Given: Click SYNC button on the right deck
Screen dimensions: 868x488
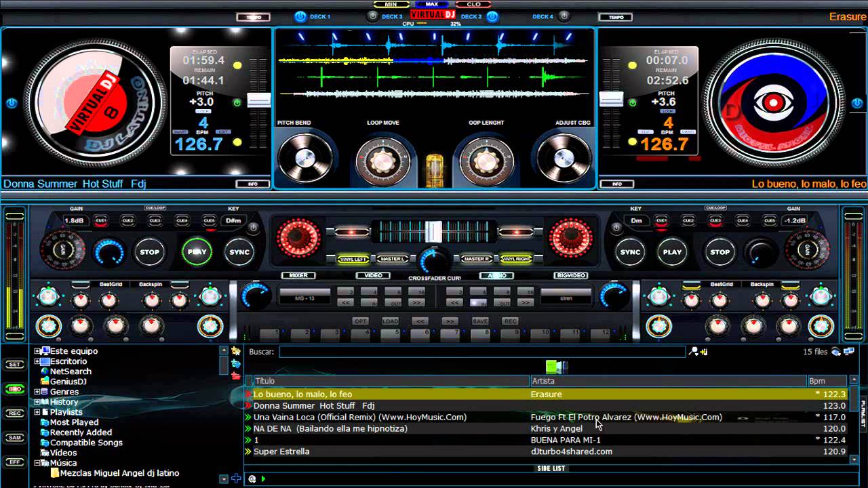Looking at the screenshot, I should click(x=630, y=252).
